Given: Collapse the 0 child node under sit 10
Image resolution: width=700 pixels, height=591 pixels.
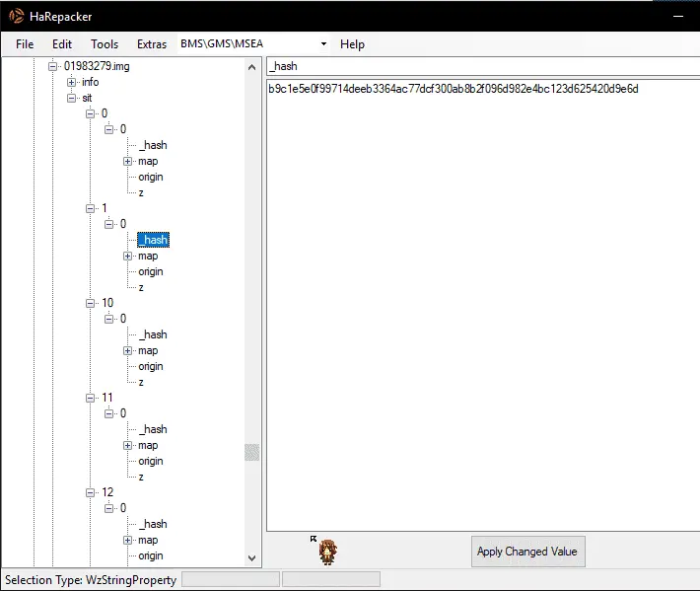Looking at the screenshot, I should point(108,319).
